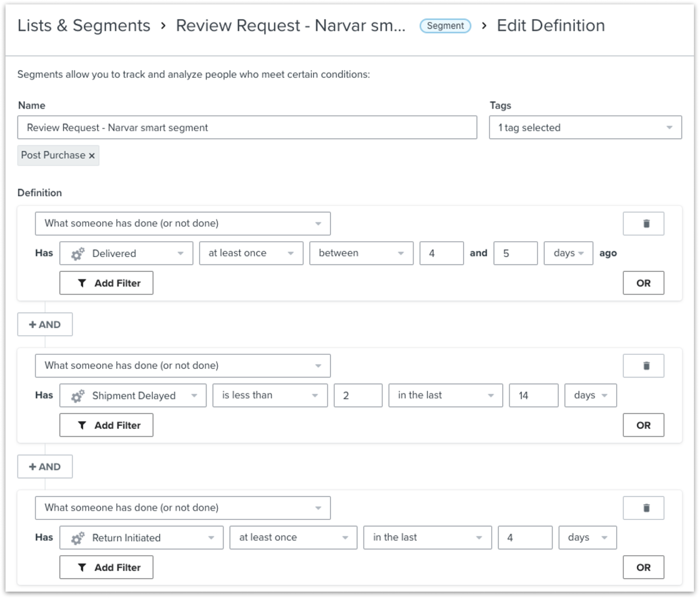700x599 pixels.
Task: Open Review Request - Narvar sm... breadcrumb
Action: [x=290, y=26]
